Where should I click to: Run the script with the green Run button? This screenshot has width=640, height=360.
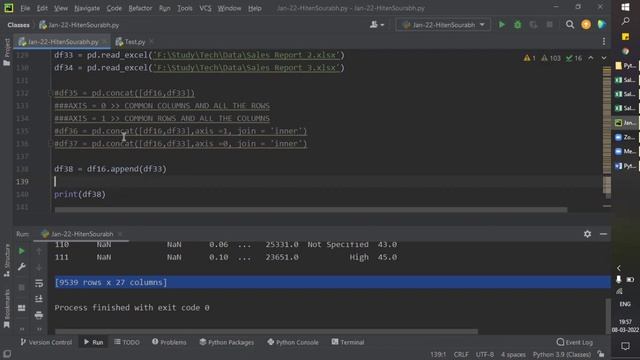coord(502,25)
